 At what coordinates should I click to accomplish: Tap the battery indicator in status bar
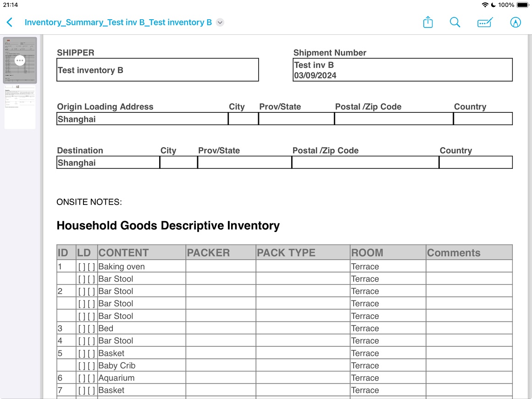(522, 5)
